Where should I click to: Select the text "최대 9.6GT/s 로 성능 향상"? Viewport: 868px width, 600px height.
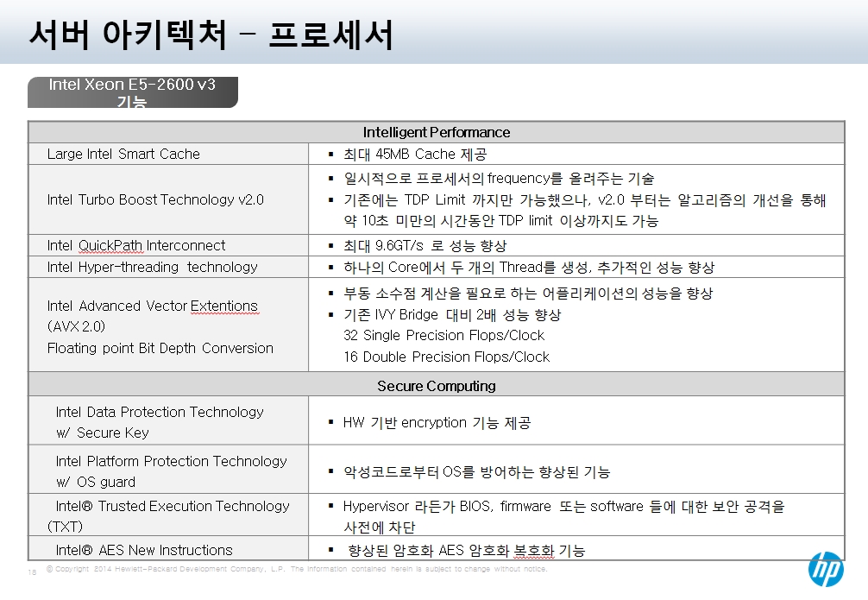click(x=425, y=245)
